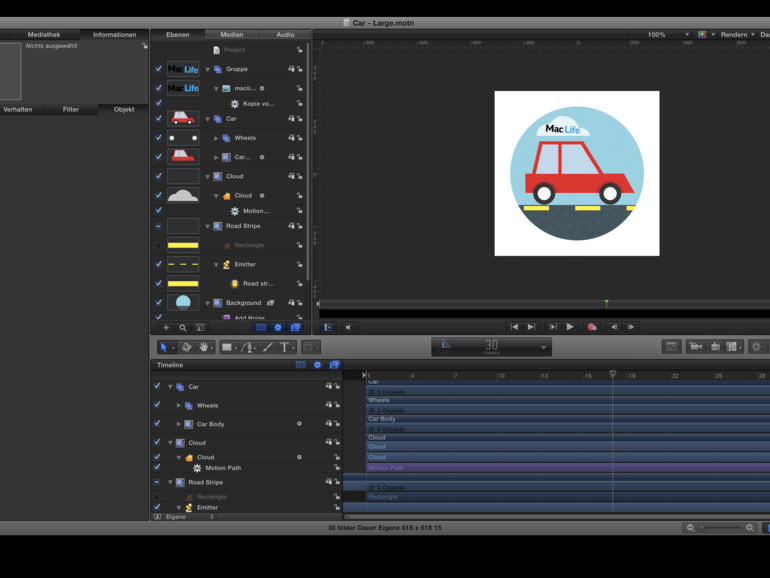Select the Verhalten tab
Screen dimensions: 770x578
click(18, 109)
